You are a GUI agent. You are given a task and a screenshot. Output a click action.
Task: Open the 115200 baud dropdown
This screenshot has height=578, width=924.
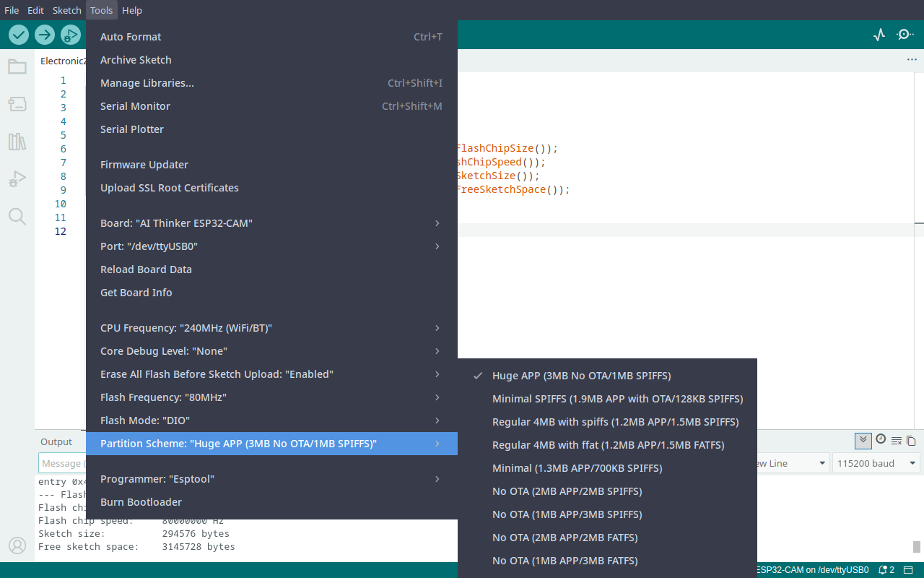coord(877,463)
